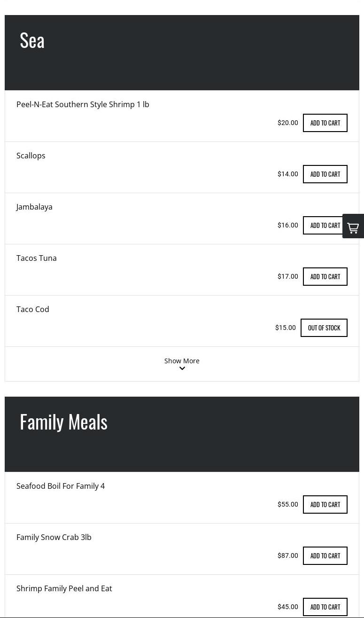364x618 pixels.
Task: Add Shrimp Family Peel and Eat to cart
Action: (325, 607)
